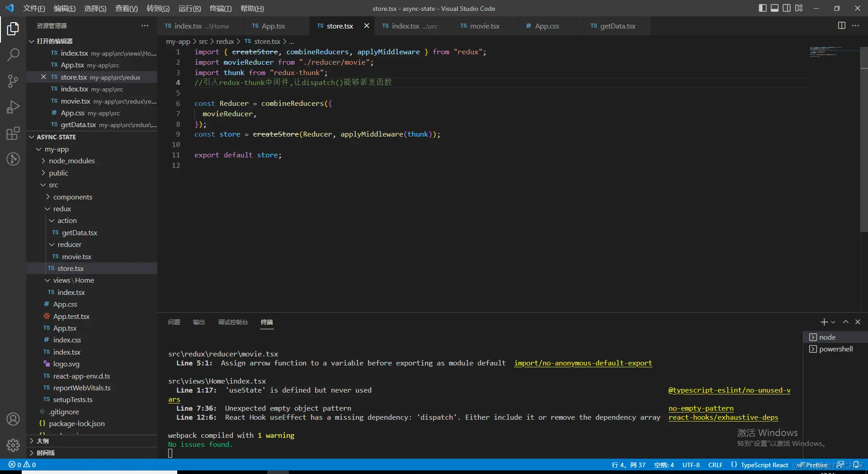Viewport: 868px width, 474px height.
Task: Customize layout from the title bar icon
Action: pos(799,8)
